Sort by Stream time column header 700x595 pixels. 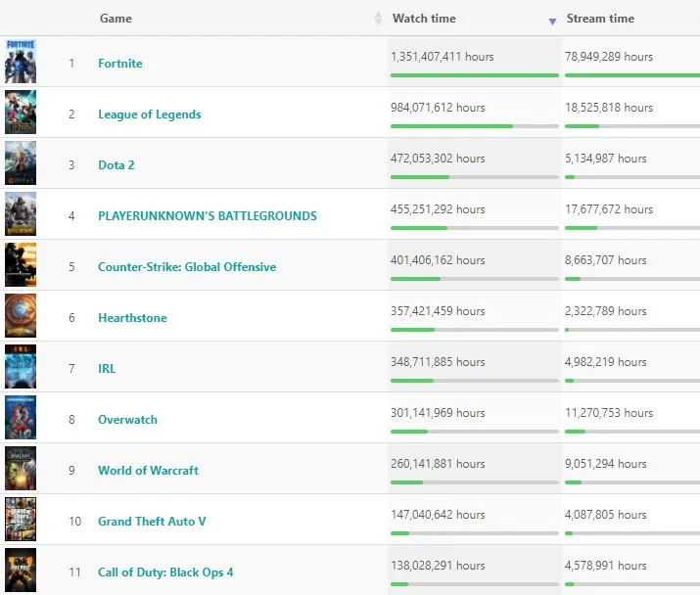point(600,19)
